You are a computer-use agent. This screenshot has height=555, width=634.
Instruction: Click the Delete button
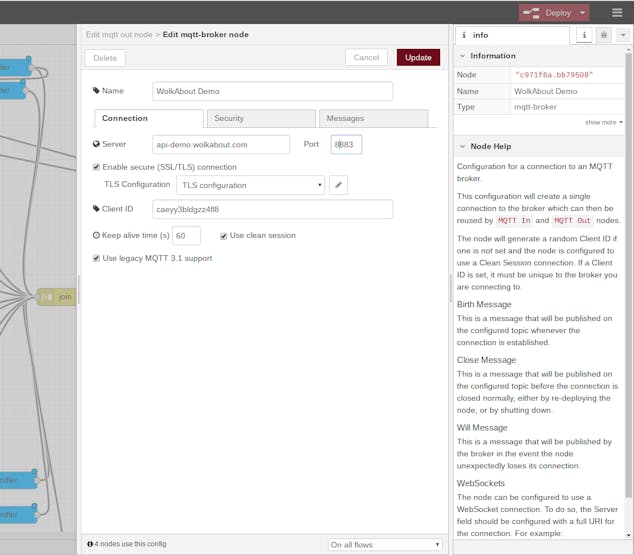(105, 58)
